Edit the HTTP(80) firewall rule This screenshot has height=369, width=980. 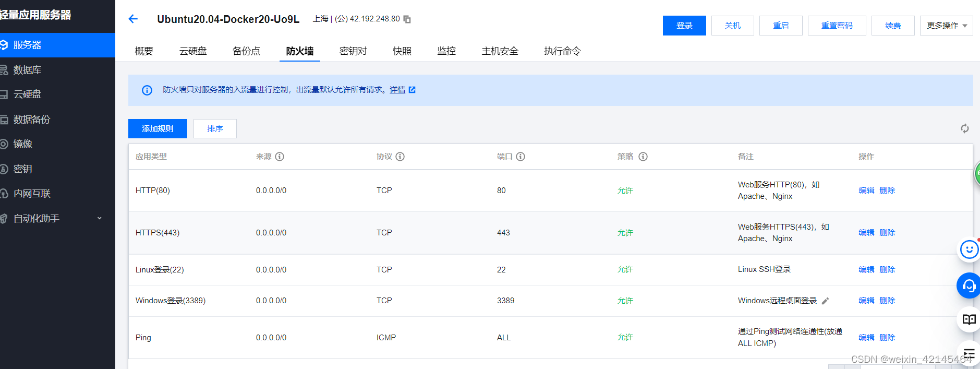point(866,191)
